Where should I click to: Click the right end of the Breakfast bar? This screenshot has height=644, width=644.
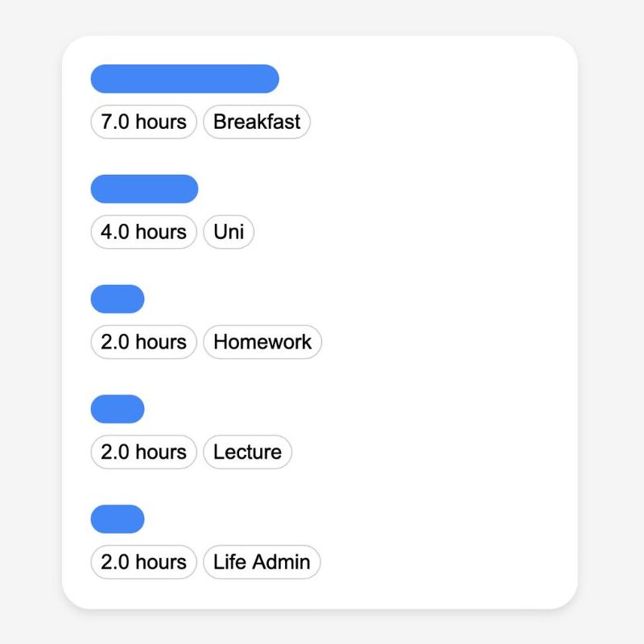273,79
